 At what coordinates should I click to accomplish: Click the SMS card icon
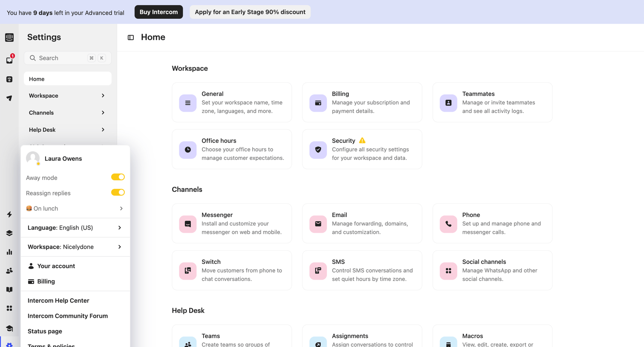[x=318, y=271]
